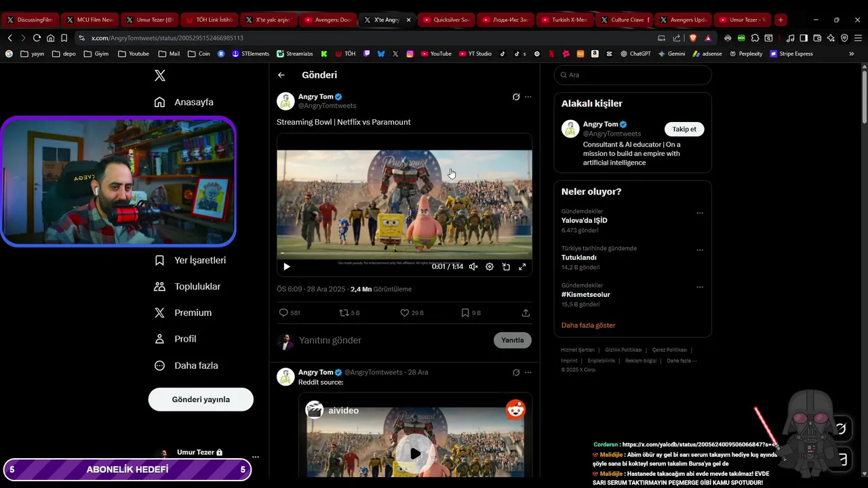Repost icon with 5 B count

pos(349,312)
